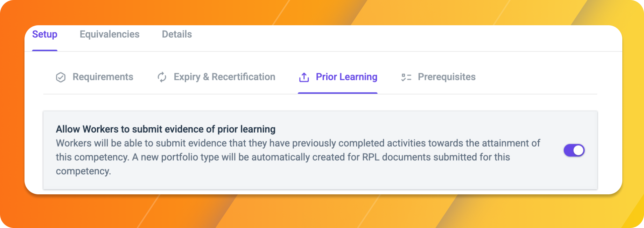
Task: Click the white knob of the purple switch
Action: [579, 150]
